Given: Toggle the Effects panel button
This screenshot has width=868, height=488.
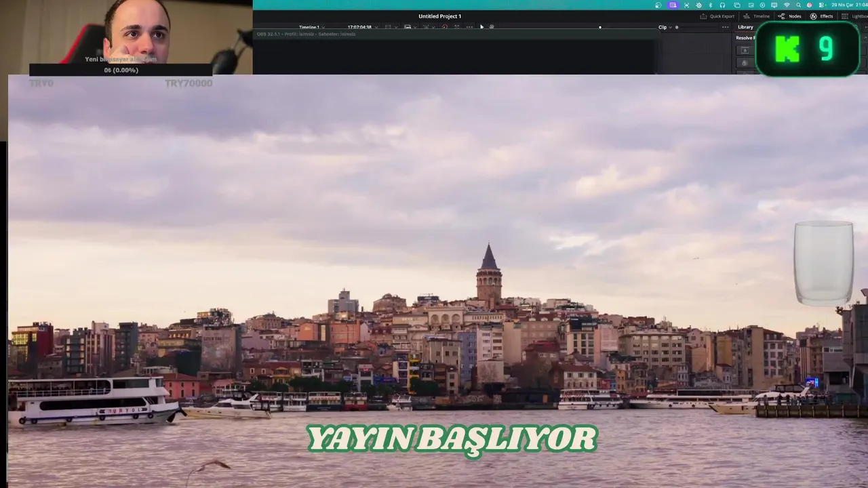Looking at the screenshot, I should pos(821,16).
